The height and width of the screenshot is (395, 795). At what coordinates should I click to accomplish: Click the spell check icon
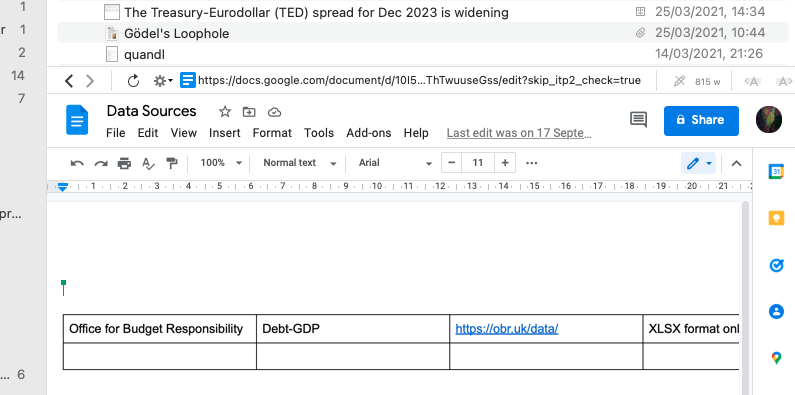click(x=148, y=163)
